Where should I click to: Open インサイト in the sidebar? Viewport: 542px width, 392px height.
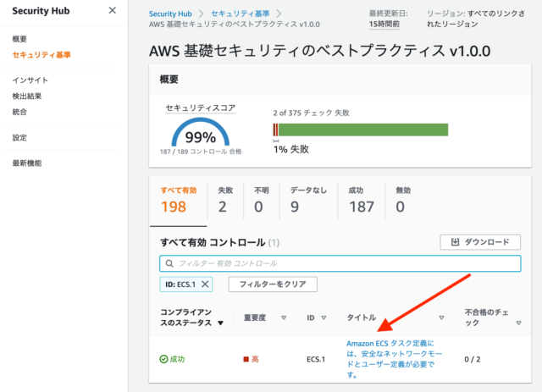pos(30,80)
